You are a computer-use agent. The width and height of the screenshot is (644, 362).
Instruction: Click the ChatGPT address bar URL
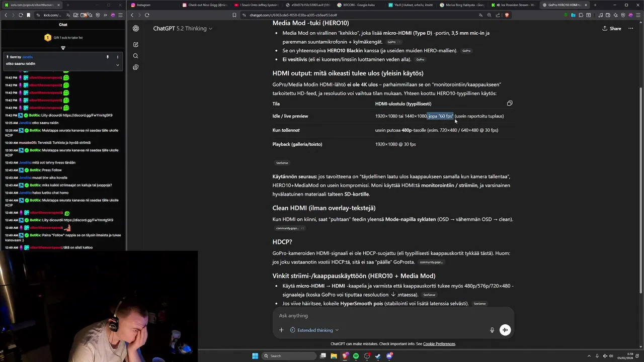293,15
